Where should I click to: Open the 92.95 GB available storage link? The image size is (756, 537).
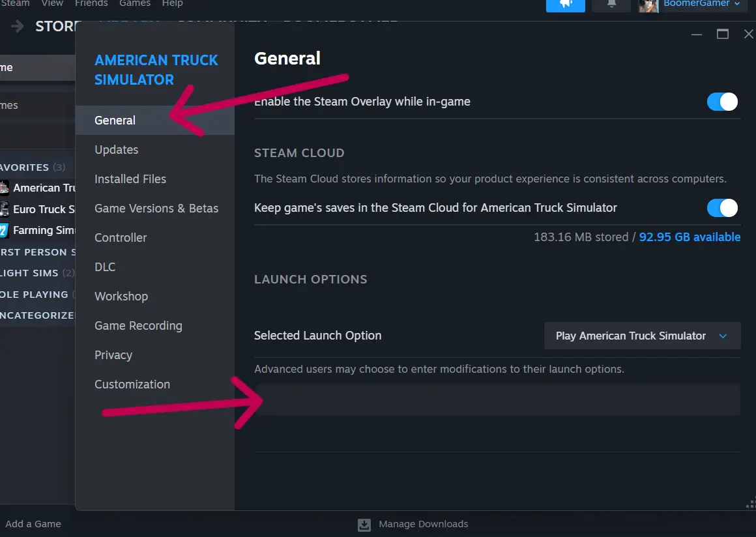click(x=690, y=237)
